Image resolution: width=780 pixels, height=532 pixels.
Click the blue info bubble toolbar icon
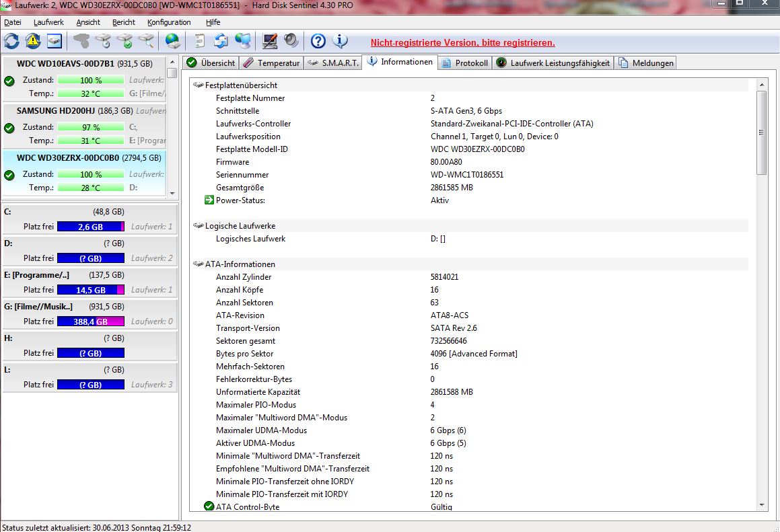pos(341,41)
